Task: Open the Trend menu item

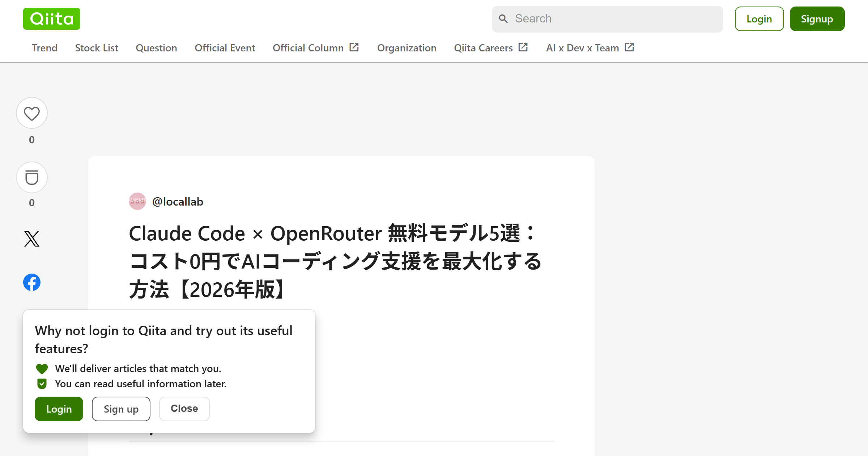Action: pyautogui.click(x=44, y=48)
